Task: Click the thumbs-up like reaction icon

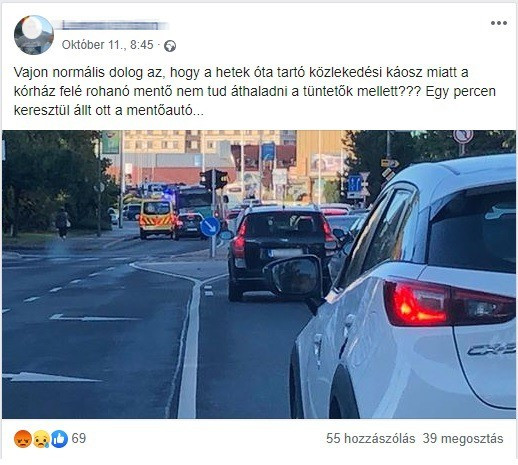Action: point(59,439)
